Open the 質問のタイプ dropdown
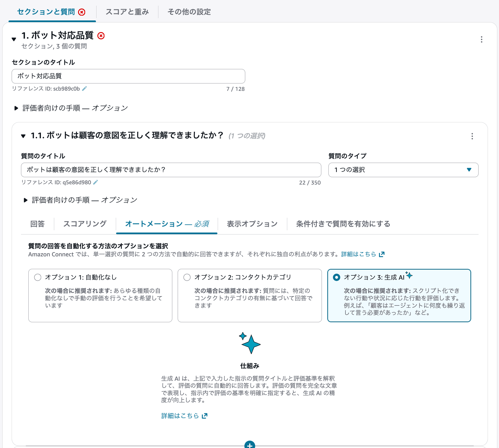The width and height of the screenshot is (499, 448). (x=403, y=170)
